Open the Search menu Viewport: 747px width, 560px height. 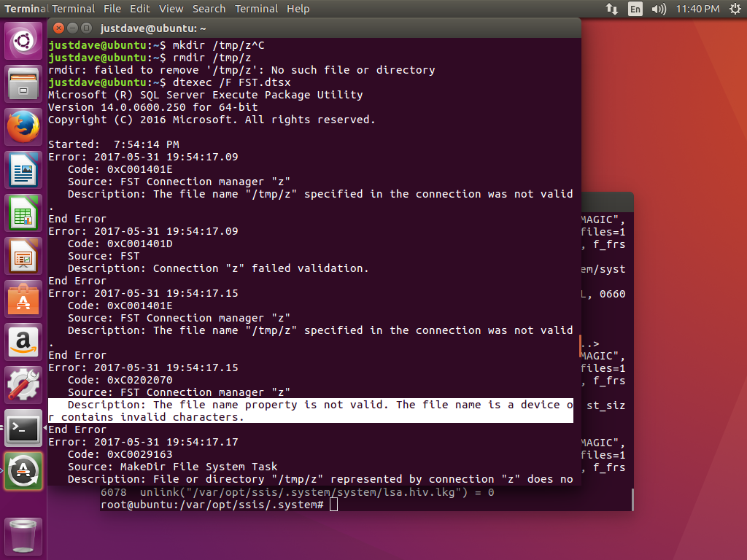pyautogui.click(x=209, y=9)
